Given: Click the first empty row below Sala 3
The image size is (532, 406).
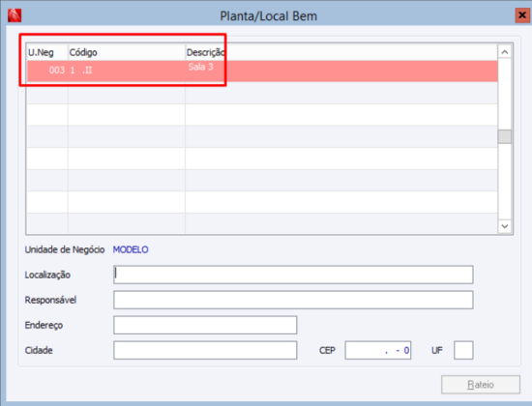Looking at the screenshot, I should tap(262, 93).
